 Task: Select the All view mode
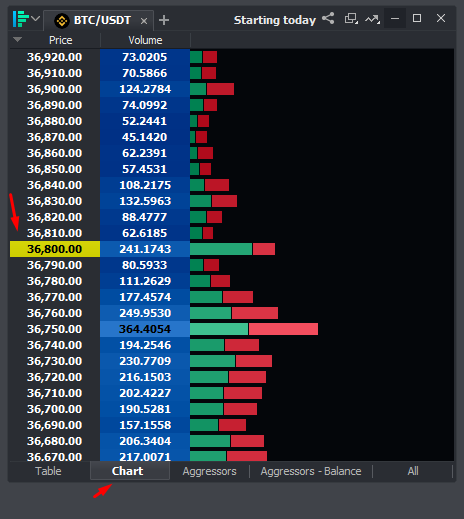(413, 471)
